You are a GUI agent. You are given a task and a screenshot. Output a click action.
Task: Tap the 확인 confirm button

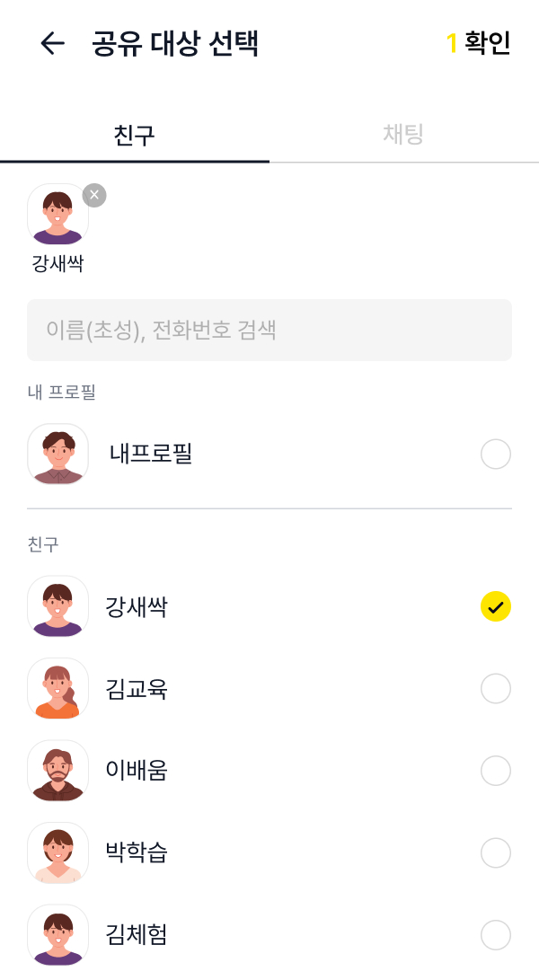tap(481, 42)
